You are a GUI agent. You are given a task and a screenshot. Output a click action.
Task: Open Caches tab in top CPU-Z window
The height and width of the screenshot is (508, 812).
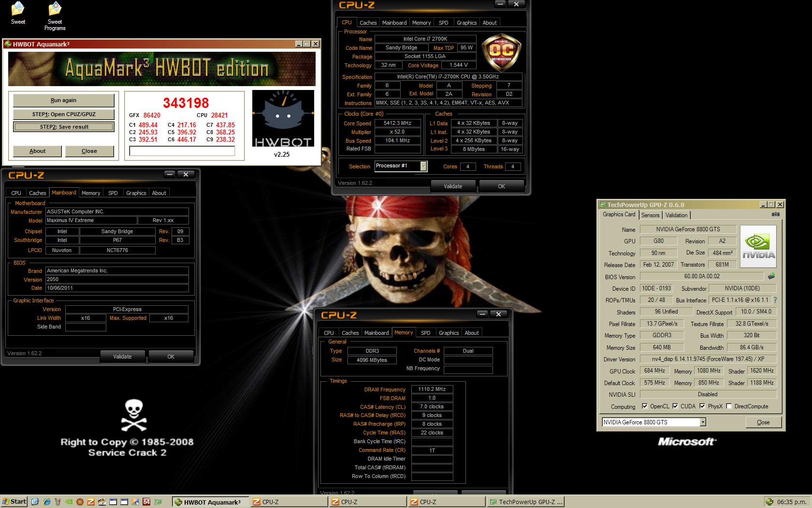point(368,23)
